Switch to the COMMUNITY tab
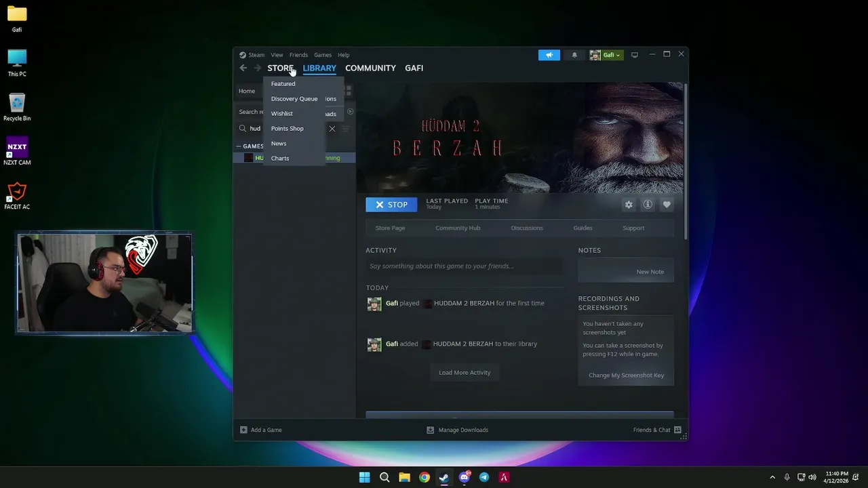Screen dimensions: 868x488 370,68
